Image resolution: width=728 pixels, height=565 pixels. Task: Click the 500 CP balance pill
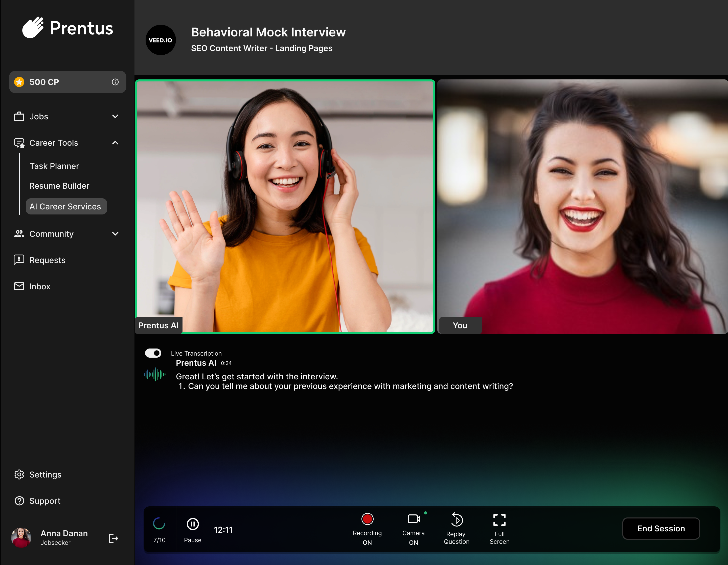pos(68,82)
